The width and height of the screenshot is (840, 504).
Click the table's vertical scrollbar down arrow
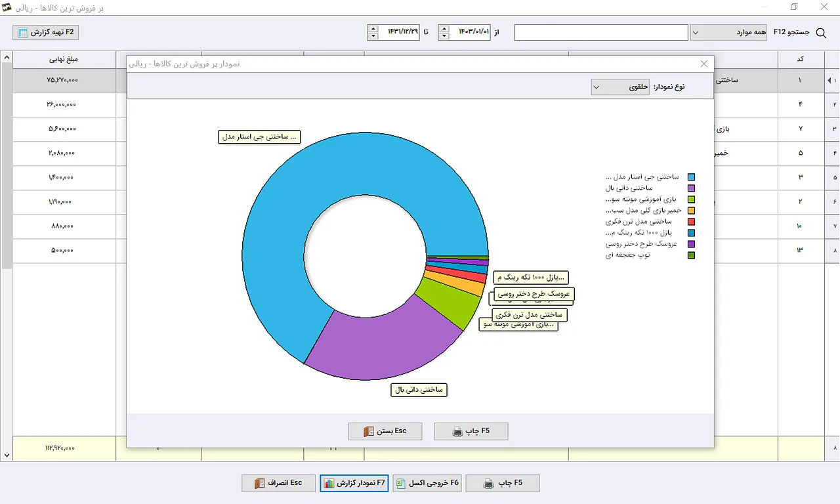7,455
